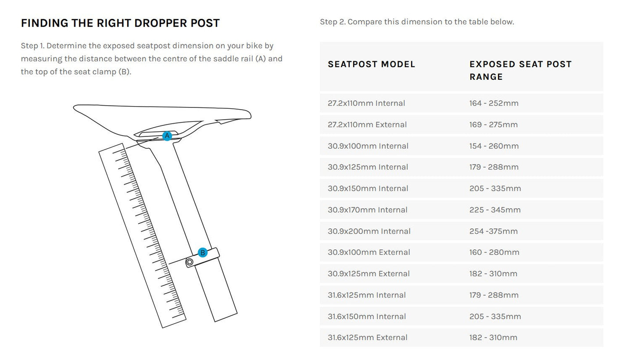The height and width of the screenshot is (364, 634).
Task: Click the Step 2 instruction text
Action: pyautogui.click(x=417, y=22)
